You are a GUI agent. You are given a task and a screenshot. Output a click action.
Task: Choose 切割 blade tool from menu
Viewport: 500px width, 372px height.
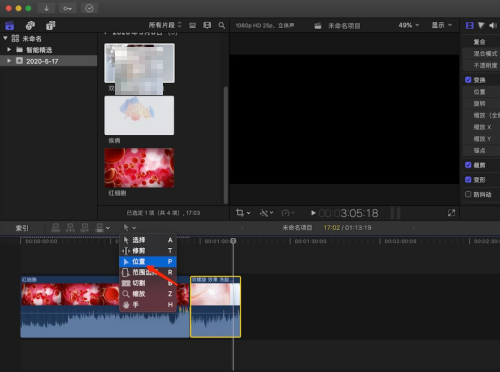pos(148,283)
